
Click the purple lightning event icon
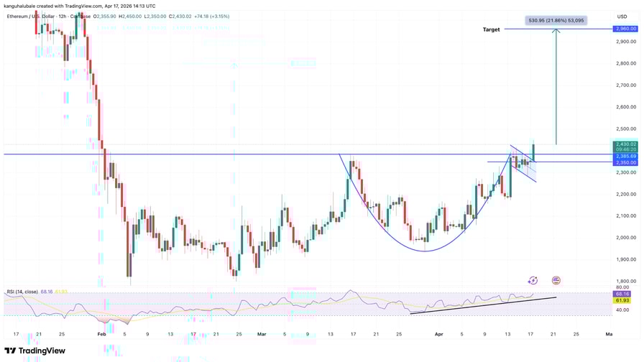pyautogui.click(x=533, y=281)
